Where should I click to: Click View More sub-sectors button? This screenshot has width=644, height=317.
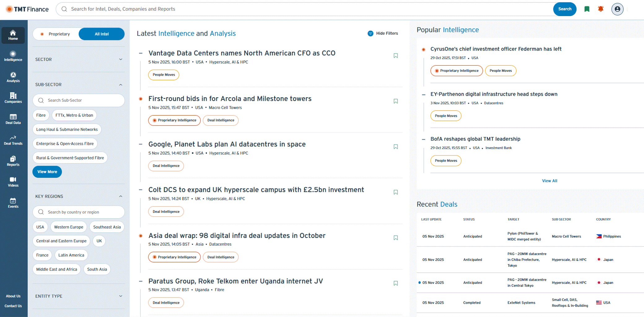pos(47,172)
